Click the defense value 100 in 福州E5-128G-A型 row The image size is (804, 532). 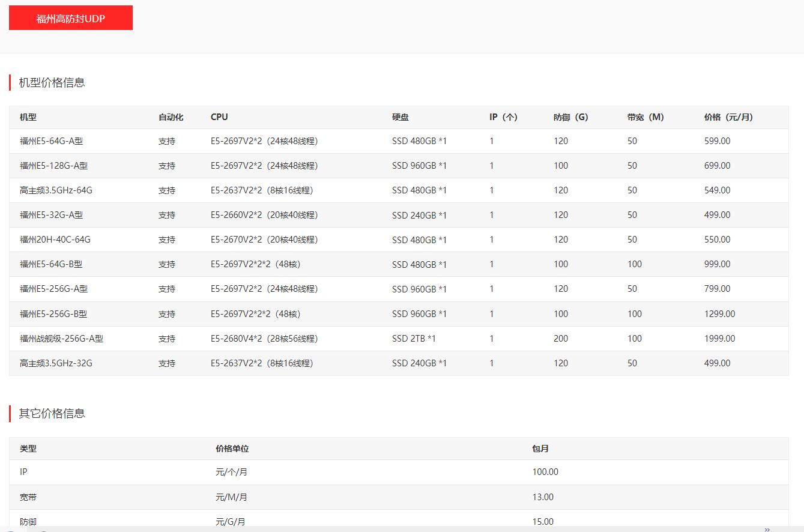point(561,166)
